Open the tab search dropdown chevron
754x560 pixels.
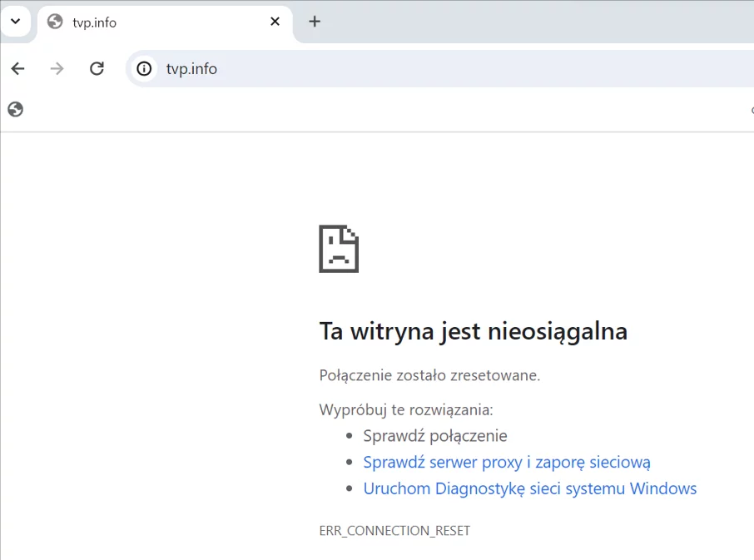tap(15, 21)
